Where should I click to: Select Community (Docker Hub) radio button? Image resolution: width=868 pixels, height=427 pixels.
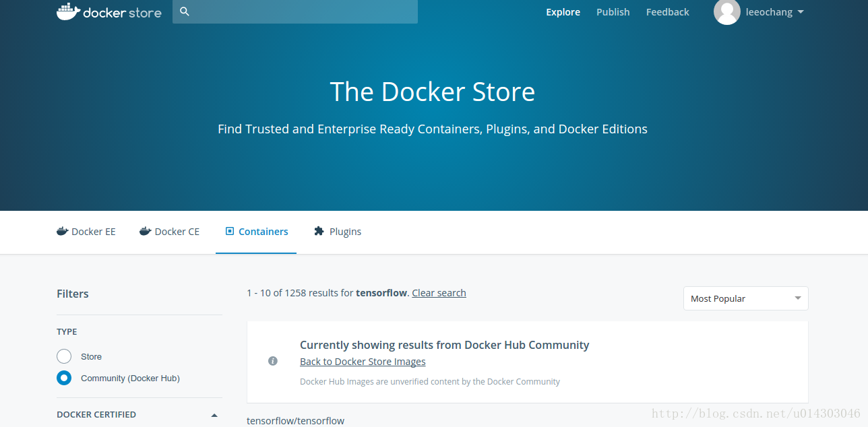64,378
